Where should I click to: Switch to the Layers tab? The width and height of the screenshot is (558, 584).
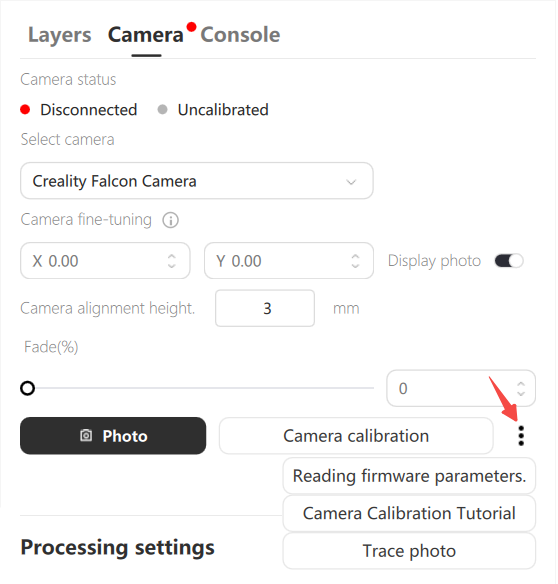pyautogui.click(x=60, y=35)
